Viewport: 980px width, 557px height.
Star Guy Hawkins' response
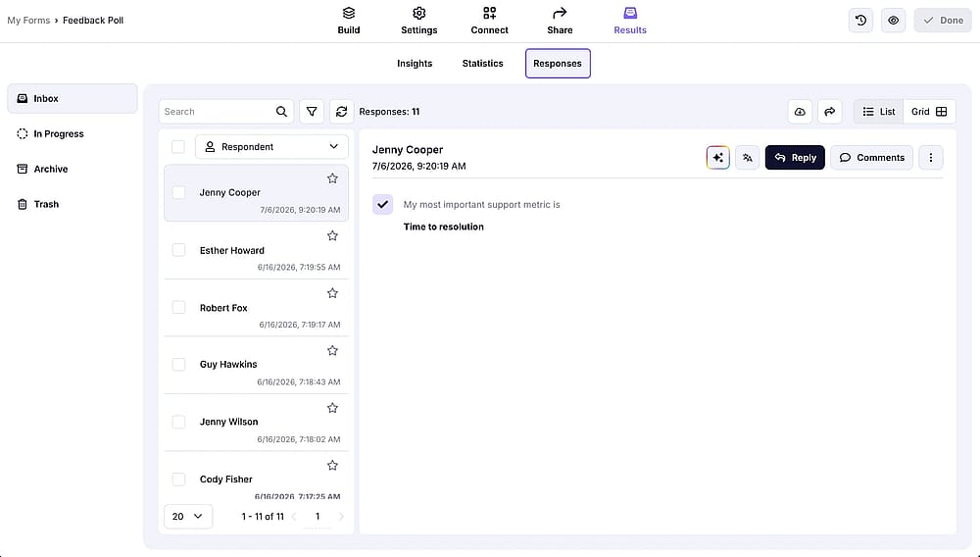pos(332,351)
